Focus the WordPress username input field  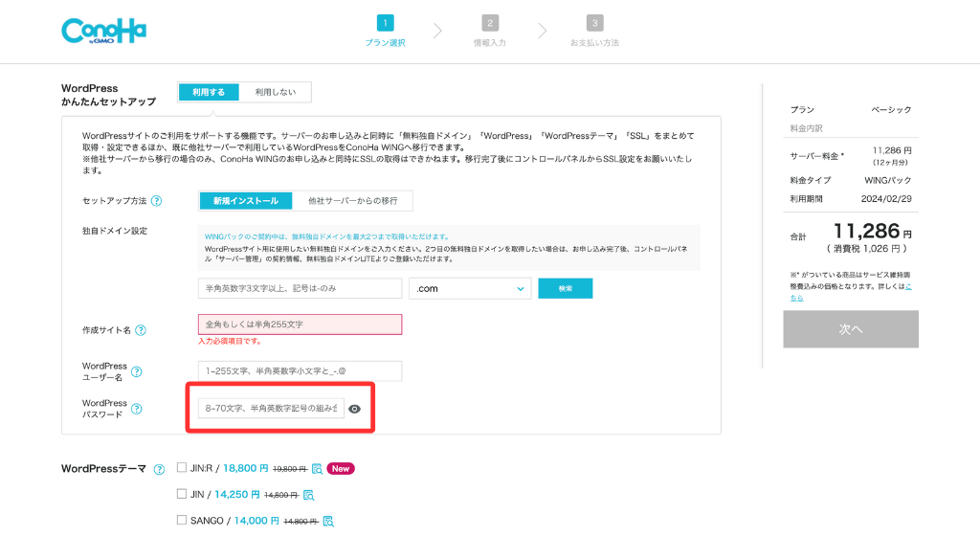[x=300, y=370]
